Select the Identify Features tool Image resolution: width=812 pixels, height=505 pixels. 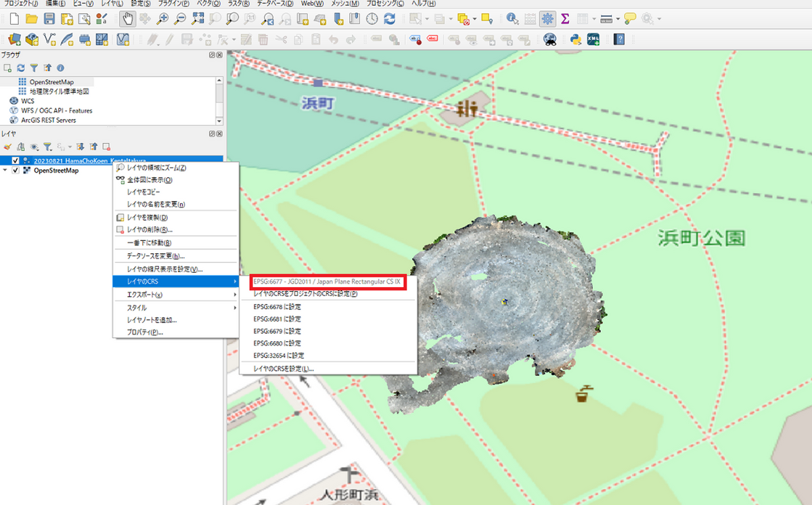pos(513,19)
